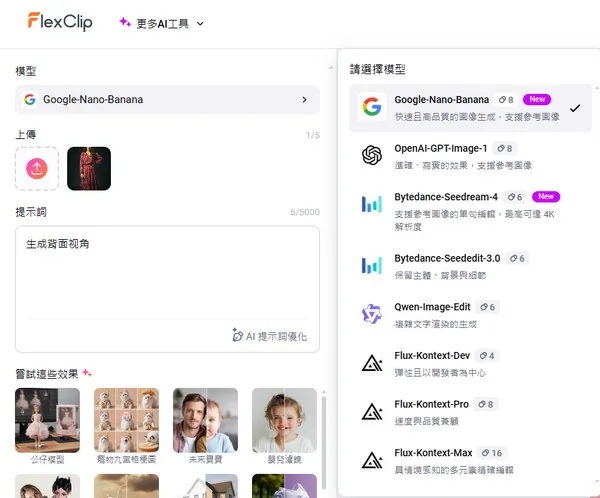Click the credit cost 6 beside Qwen-Image-Edit
The image size is (600, 498).
pyautogui.click(x=488, y=307)
